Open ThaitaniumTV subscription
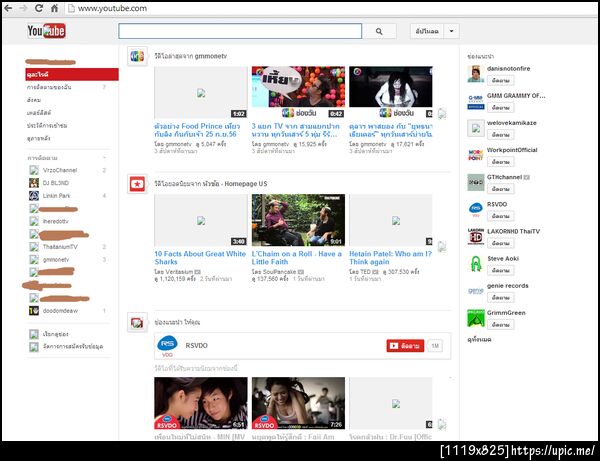 click(x=60, y=247)
